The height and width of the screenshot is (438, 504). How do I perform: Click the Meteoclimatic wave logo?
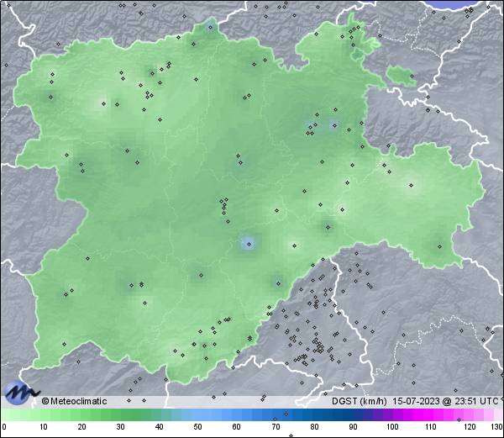pos(22,392)
